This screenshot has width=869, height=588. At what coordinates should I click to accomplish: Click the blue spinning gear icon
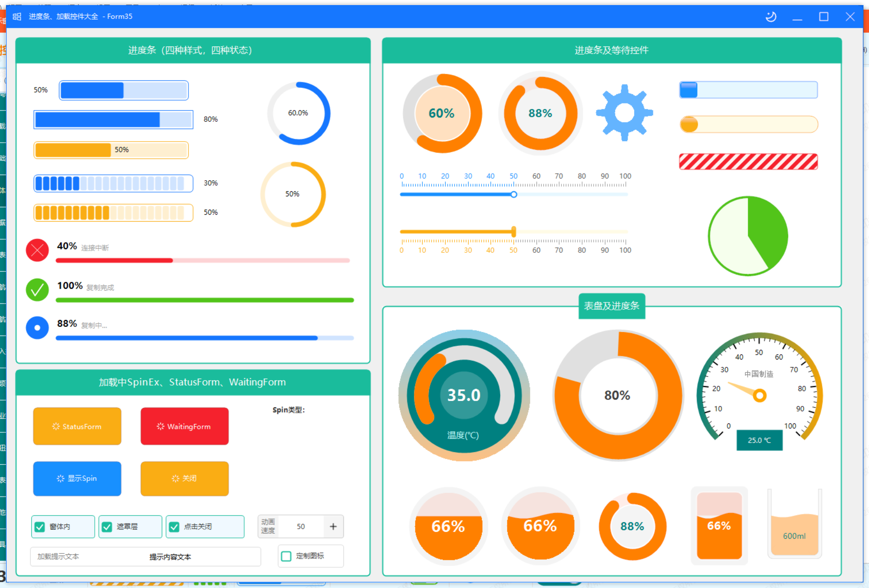click(624, 113)
